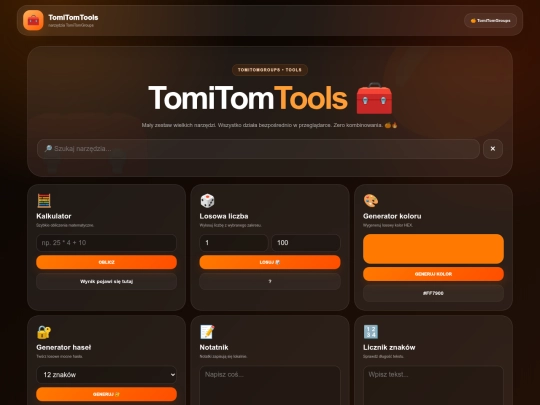The image size is (540, 405).
Task: Clear the search with the X button
Action: pos(493,149)
